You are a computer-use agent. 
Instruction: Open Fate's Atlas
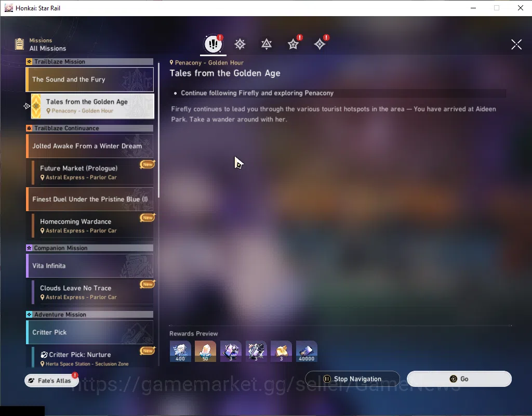pyautogui.click(x=51, y=381)
